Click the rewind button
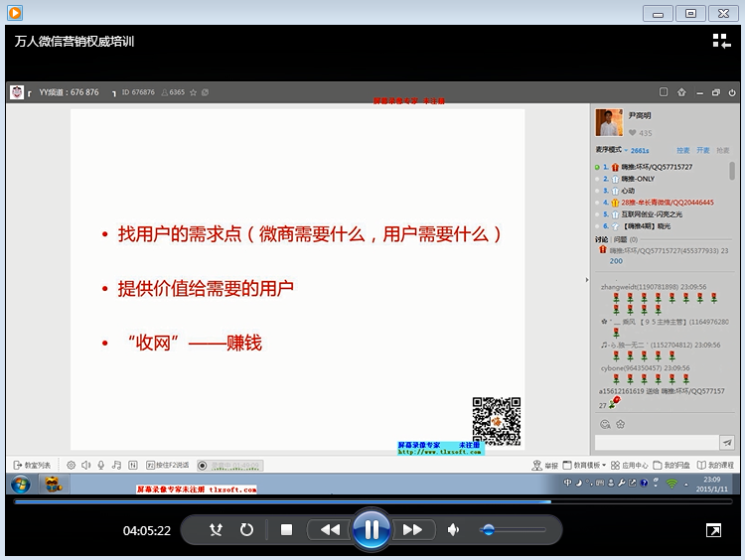The width and height of the screenshot is (745, 560). point(329,530)
